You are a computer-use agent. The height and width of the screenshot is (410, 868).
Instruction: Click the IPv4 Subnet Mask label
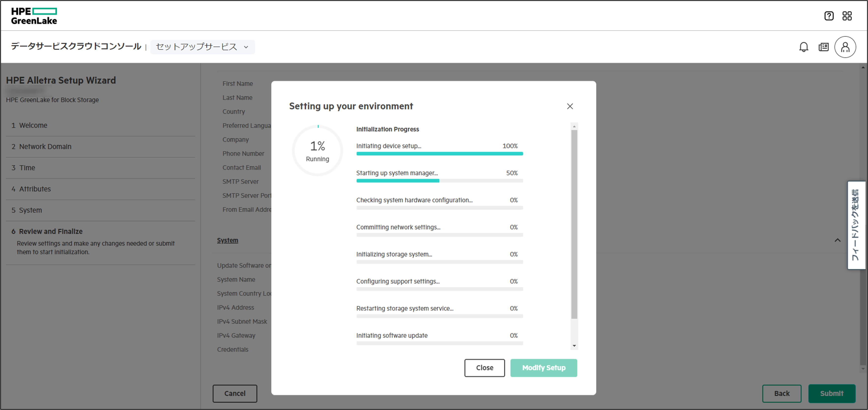(242, 322)
